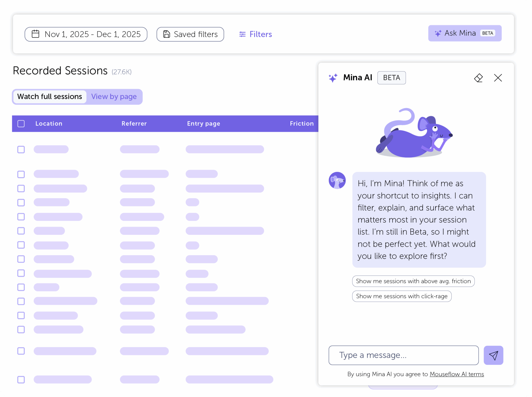Expand the Filters options
The image size is (532, 397).
pos(260,34)
